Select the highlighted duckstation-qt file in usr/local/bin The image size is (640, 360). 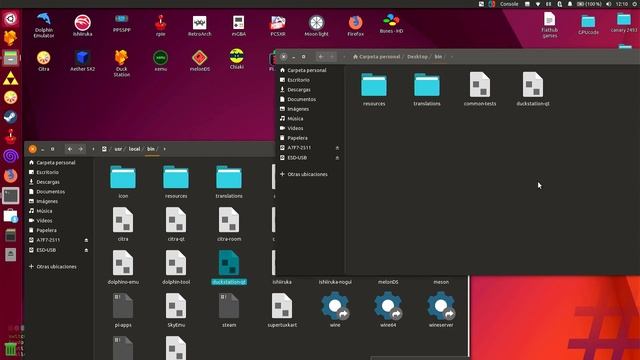229,268
